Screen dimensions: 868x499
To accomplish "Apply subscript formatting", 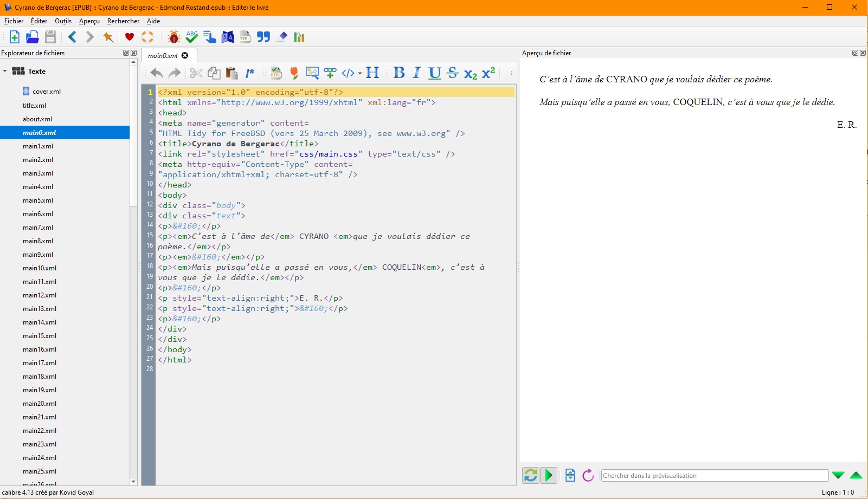I will coord(471,74).
